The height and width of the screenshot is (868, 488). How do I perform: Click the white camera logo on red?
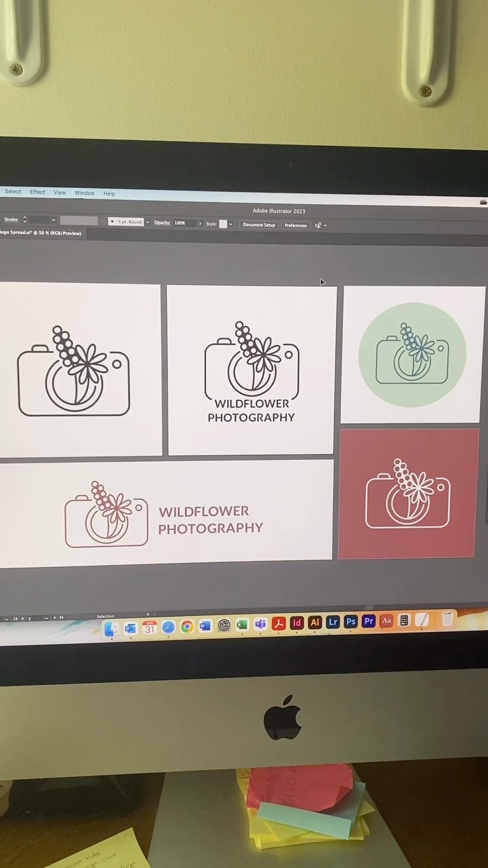408,494
